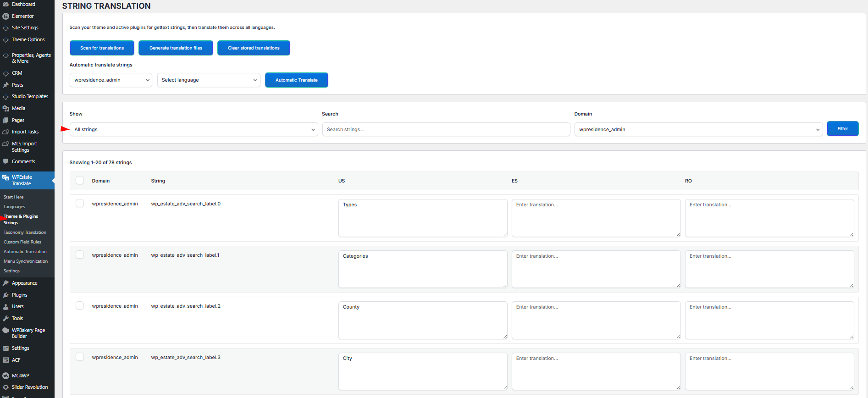Open Menu Synchronization submenu item
The width and height of the screenshot is (868, 398).
pyautogui.click(x=26, y=261)
